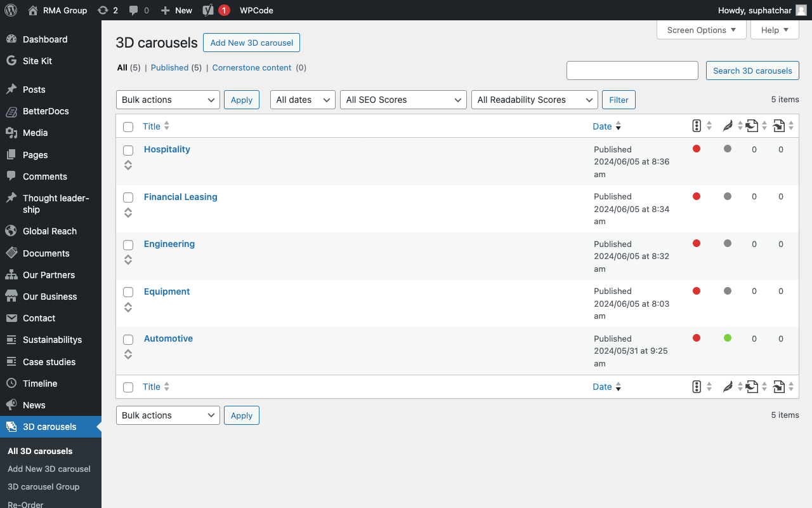Expand the All SEO Scores dropdown
The image size is (812, 508).
(403, 100)
